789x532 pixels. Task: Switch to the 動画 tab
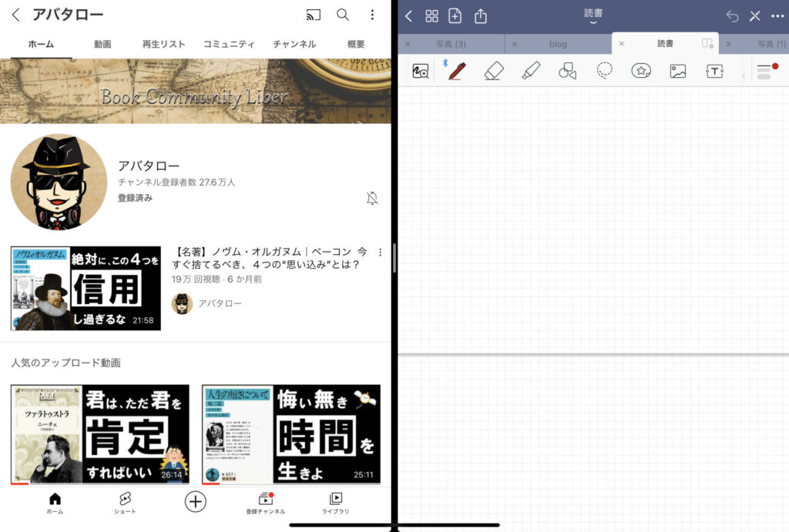(x=102, y=44)
